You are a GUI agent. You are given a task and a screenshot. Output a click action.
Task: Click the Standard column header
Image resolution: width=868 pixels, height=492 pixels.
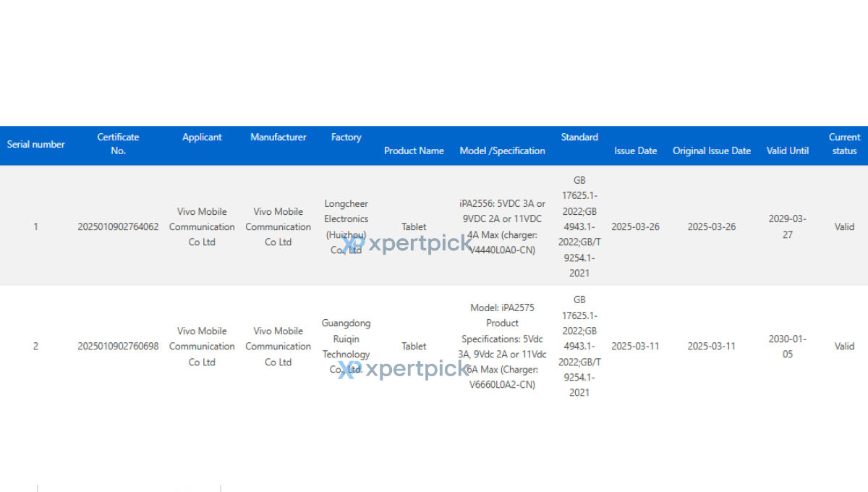point(579,137)
